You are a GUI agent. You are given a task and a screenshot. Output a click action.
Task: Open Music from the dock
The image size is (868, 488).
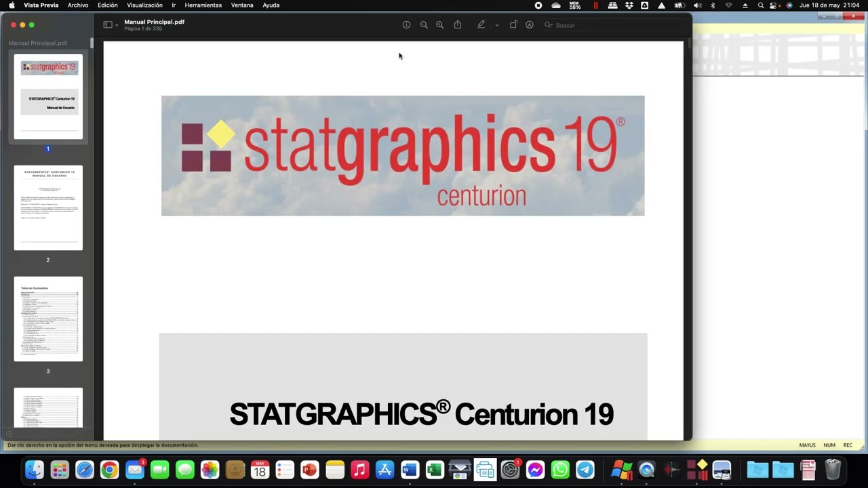(360, 470)
